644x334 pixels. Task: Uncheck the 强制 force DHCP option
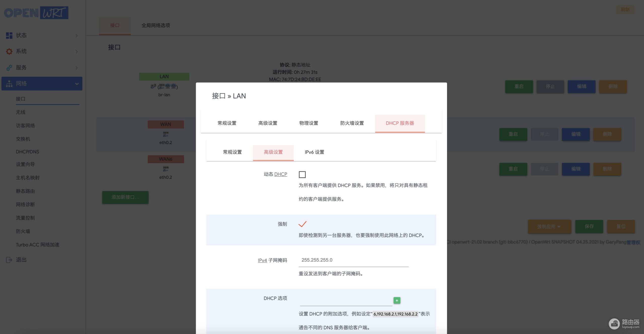(x=302, y=224)
